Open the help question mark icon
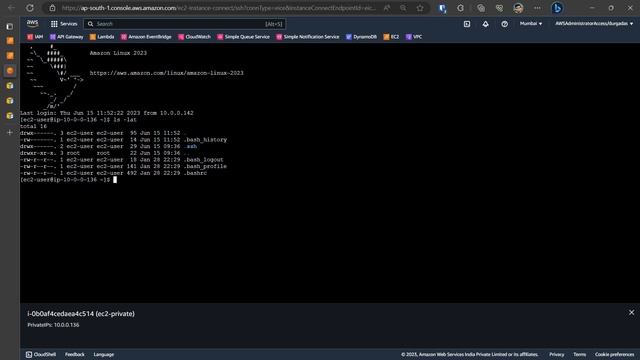Image resolution: width=640 pixels, height=360 pixels. [x=505, y=24]
